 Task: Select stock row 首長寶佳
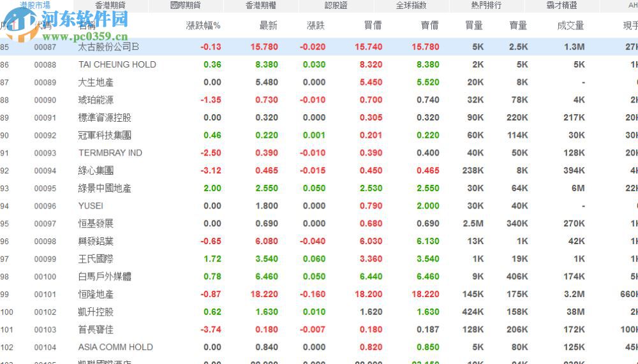tap(319, 330)
